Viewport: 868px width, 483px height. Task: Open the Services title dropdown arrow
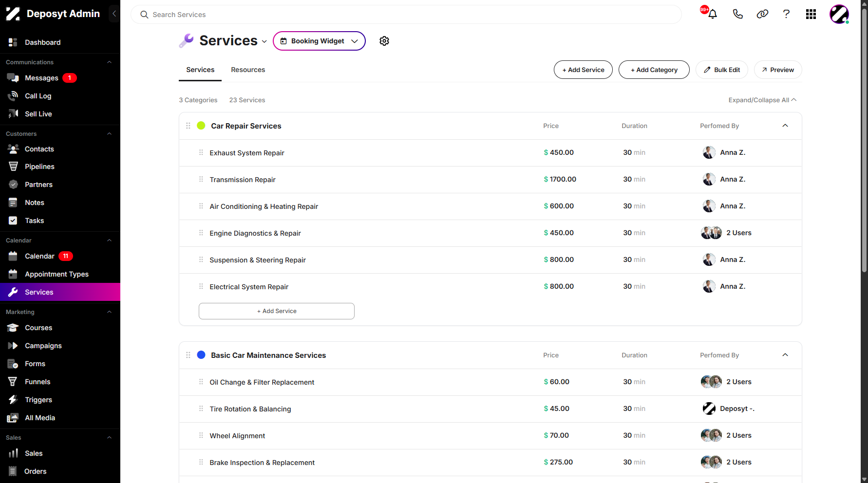pyautogui.click(x=264, y=41)
